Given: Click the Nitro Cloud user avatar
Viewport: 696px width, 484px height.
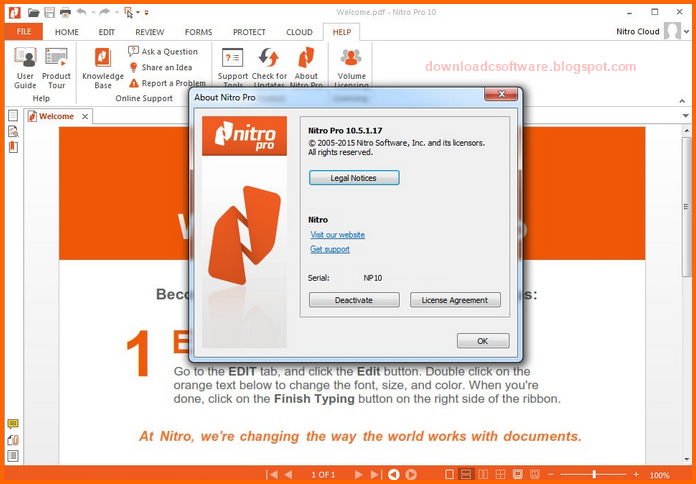Looking at the screenshot, I should tap(672, 32).
